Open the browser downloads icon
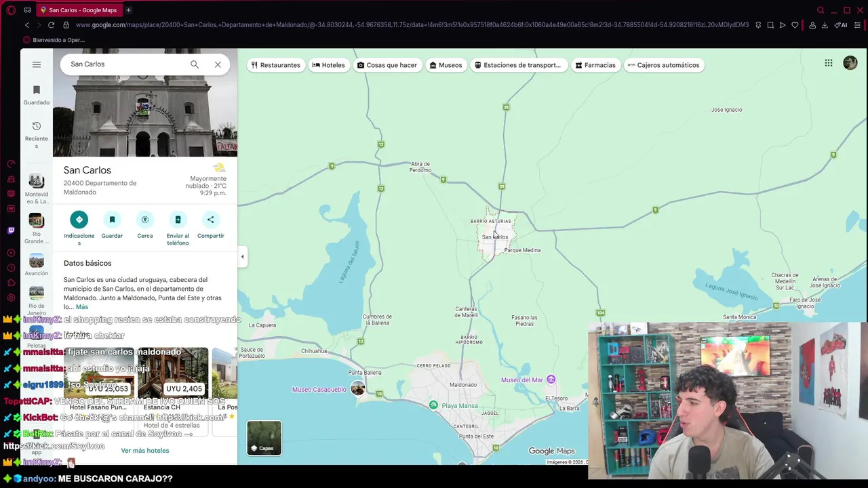 pos(825,25)
